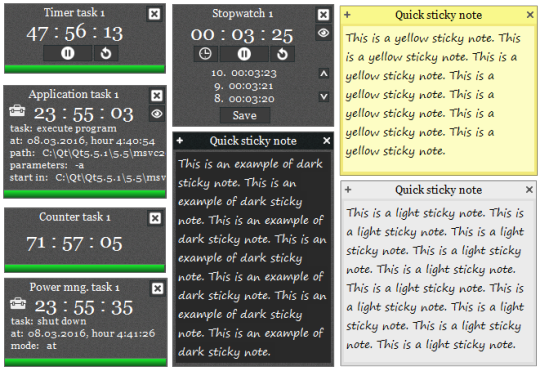Close the Counter task 1 widget

pyautogui.click(x=155, y=218)
